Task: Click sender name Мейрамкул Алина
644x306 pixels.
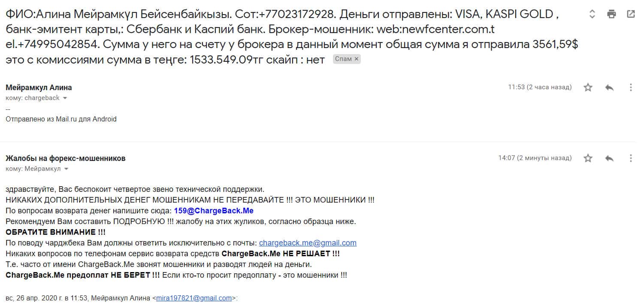Action: pyautogui.click(x=39, y=88)
